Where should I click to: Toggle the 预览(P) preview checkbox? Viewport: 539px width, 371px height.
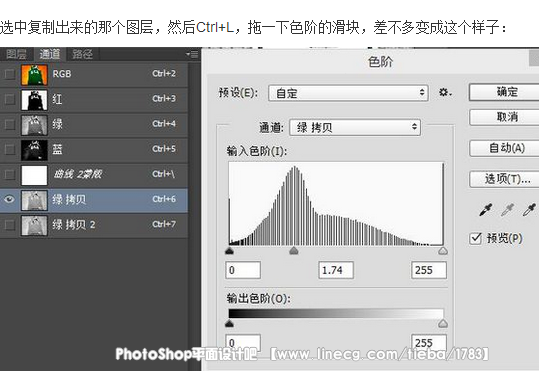476,238
